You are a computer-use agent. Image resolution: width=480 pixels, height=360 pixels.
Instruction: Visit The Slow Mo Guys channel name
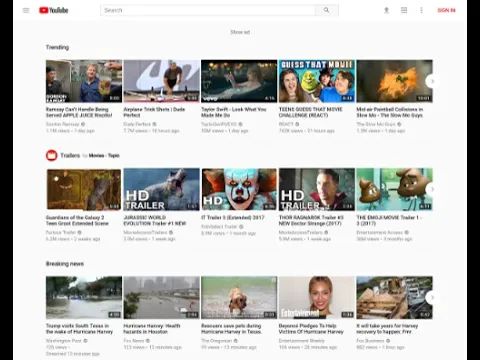click(x=376, y=124)
